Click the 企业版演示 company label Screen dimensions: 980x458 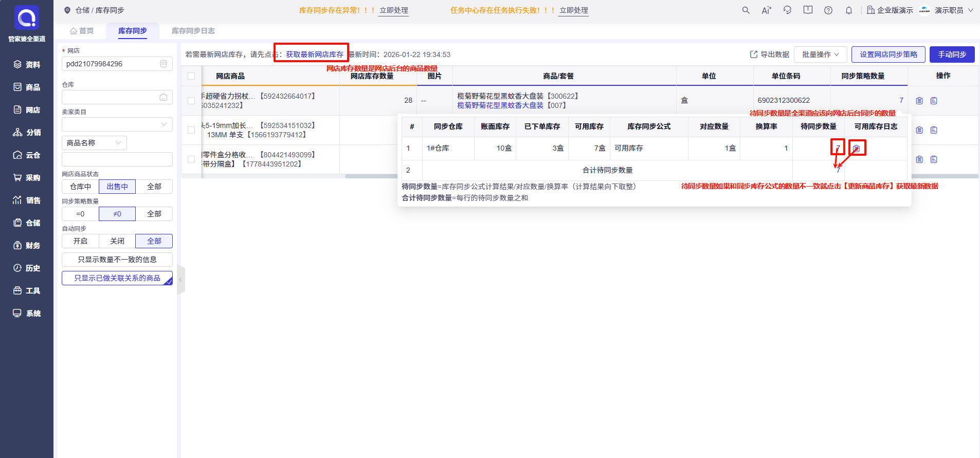point(890,10)
